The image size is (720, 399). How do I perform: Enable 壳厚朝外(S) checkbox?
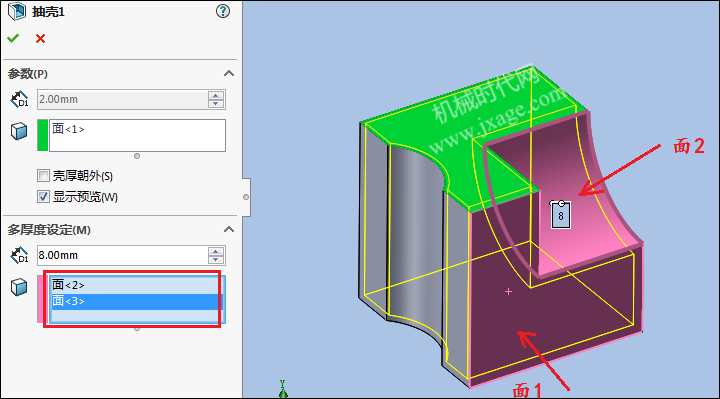(43, 175)
